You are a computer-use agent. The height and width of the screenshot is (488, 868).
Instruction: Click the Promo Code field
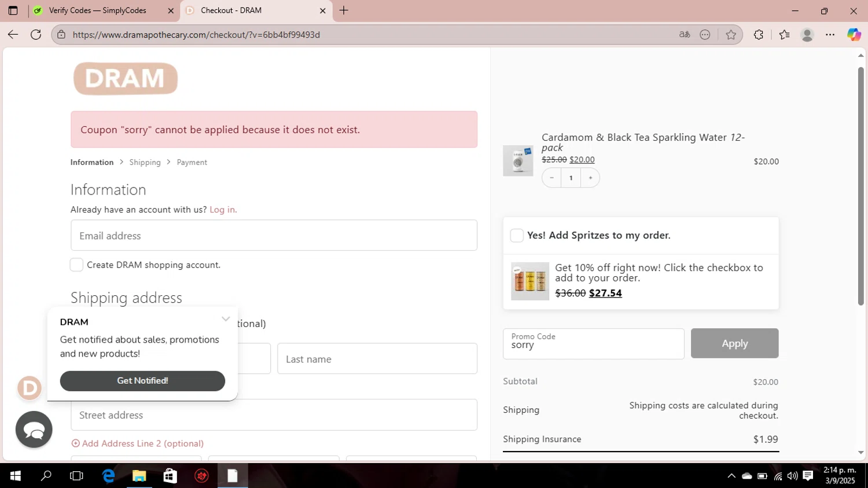594,344
